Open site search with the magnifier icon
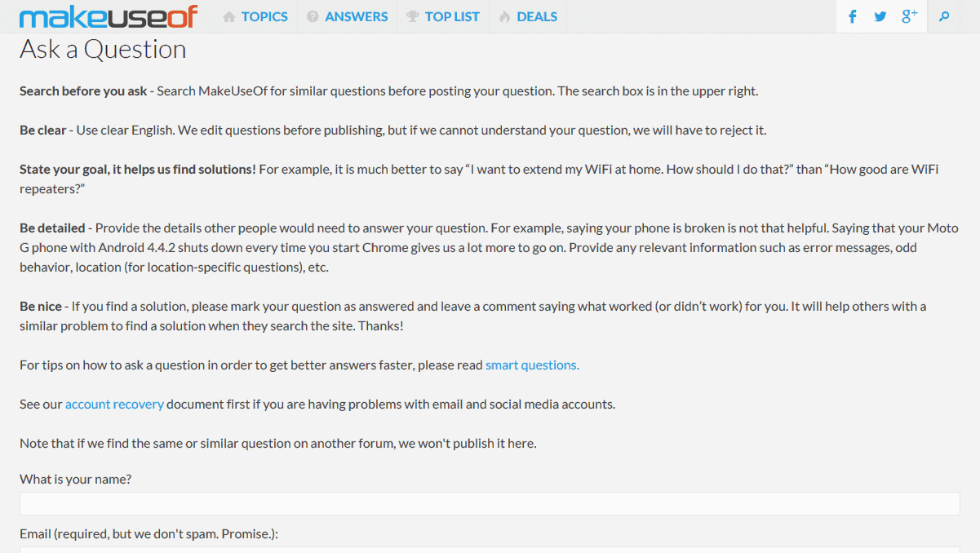Image resolution: width=980 pixels, height=553 pixels. [944, 16]
